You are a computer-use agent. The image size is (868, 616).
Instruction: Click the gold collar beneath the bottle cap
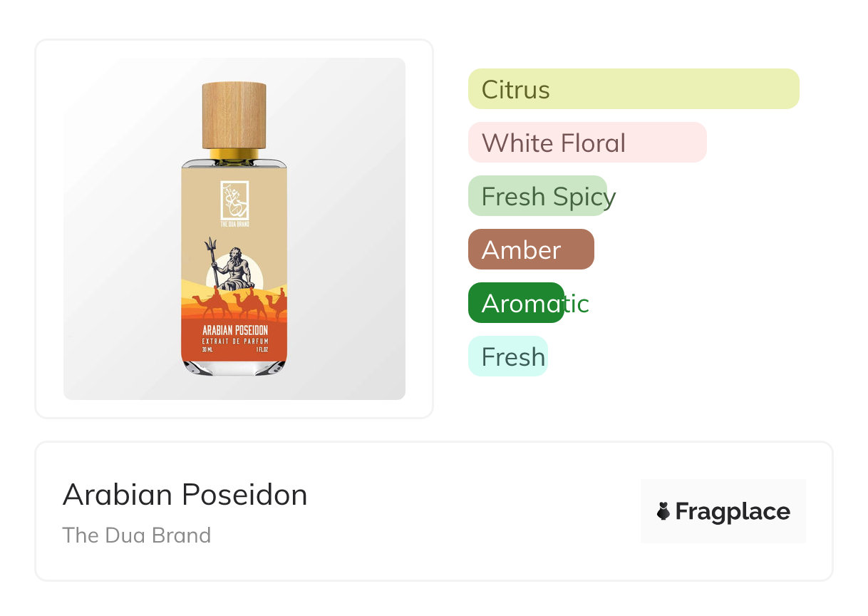click(234, 153)
